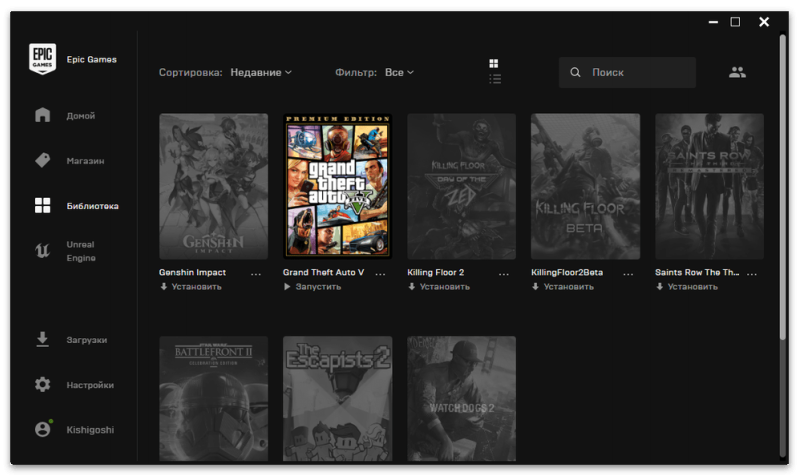Go to Магазин in sidebar

[x=85, y=161]
